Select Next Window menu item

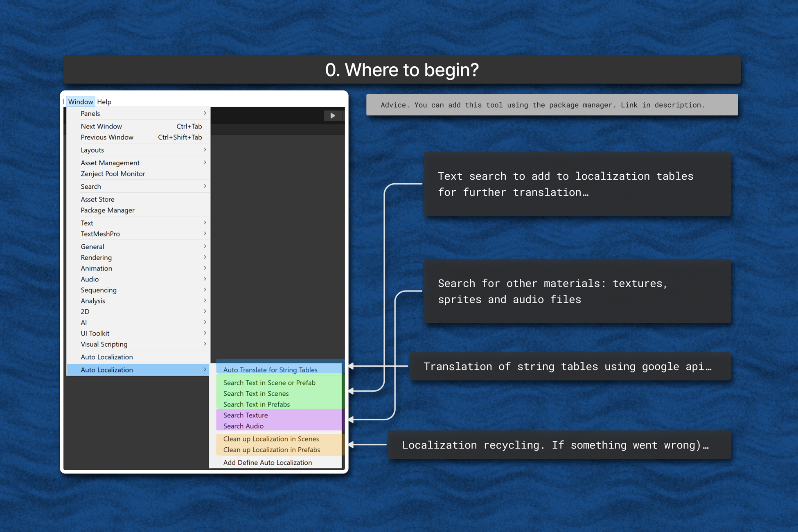click(101, 126)
